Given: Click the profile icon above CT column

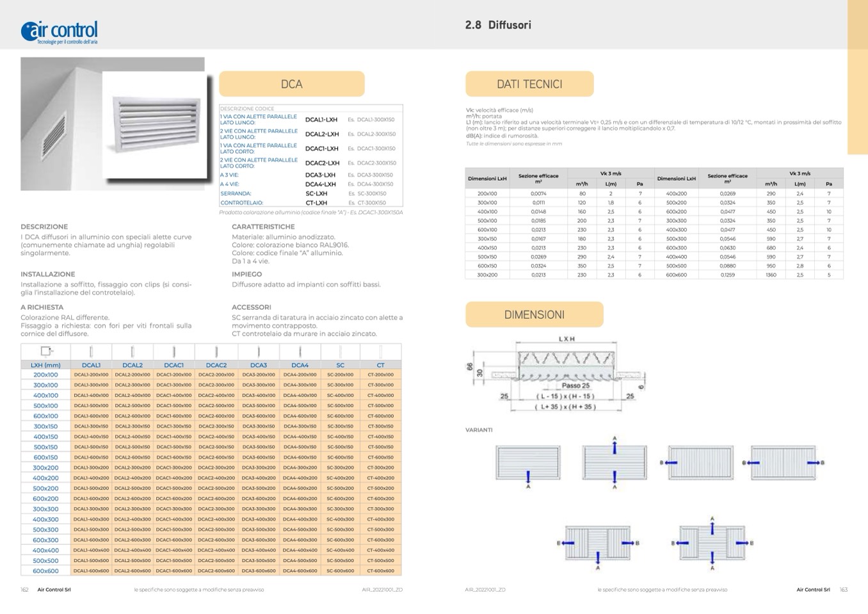Looking at the screenshot, I should 380,351.
